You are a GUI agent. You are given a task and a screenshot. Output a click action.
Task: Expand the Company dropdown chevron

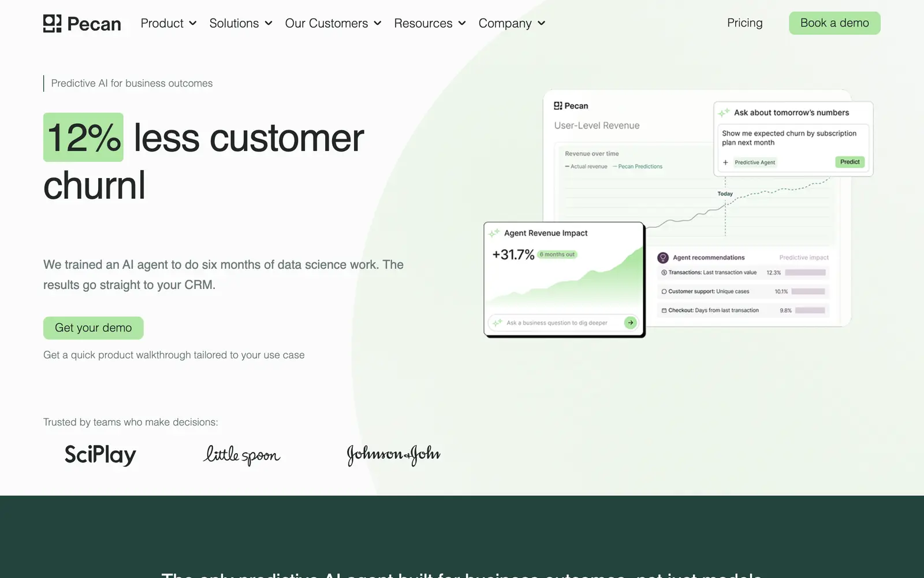point(542,23)
